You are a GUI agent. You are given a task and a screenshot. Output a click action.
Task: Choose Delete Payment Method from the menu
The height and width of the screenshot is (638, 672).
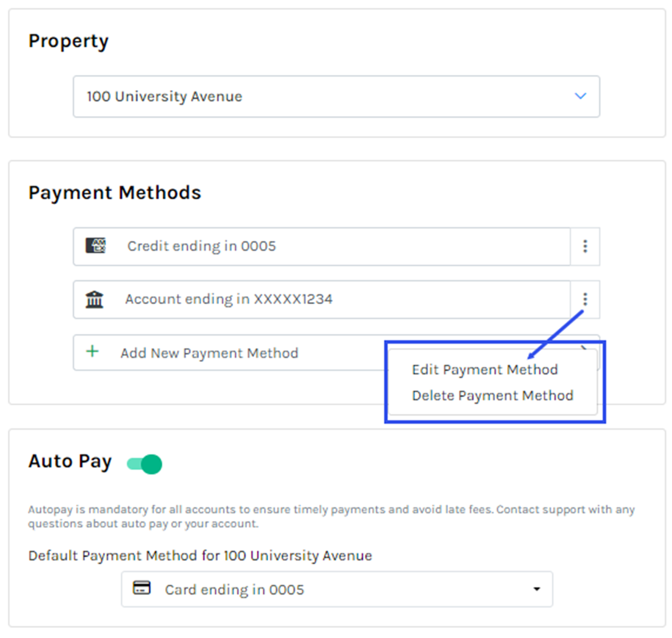point(493,395)
